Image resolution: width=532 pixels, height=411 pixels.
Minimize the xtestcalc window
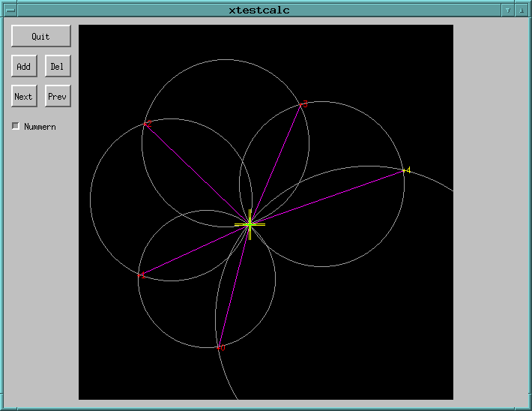[507, 10]
